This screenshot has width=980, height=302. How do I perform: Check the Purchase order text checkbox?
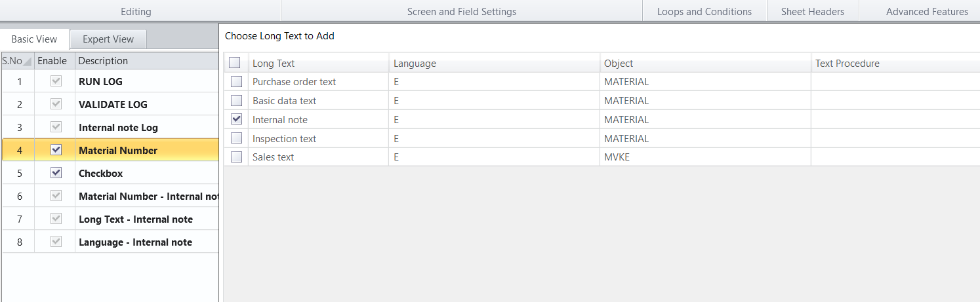(237, 82)
